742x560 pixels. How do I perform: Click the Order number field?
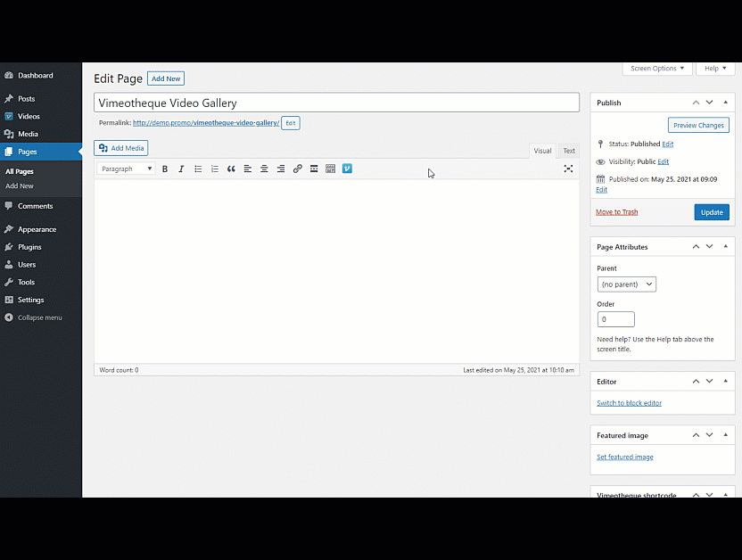pos(615,319)
